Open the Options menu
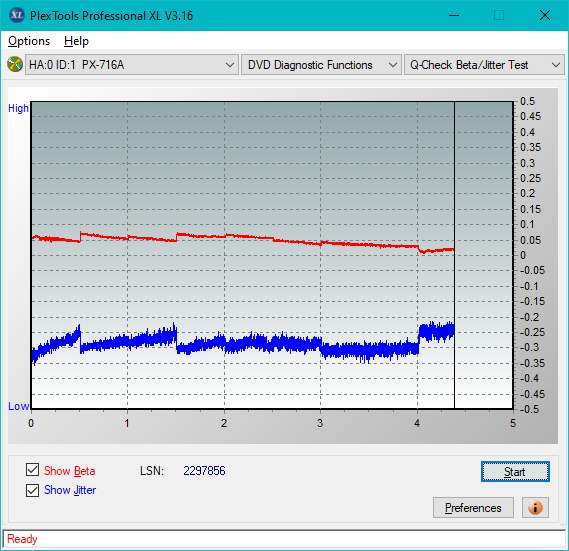The height and width of the screenshot is (551, 569). 29,41
